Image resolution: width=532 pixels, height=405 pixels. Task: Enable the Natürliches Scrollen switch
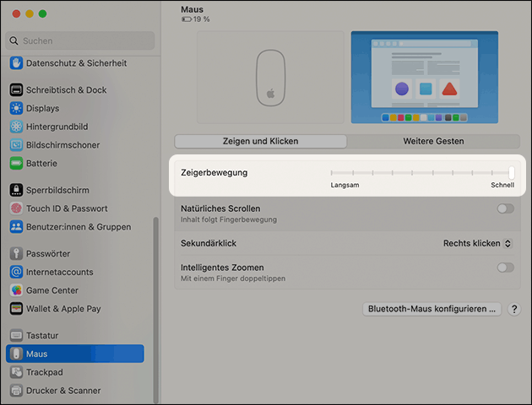click(x=505, y=208)
